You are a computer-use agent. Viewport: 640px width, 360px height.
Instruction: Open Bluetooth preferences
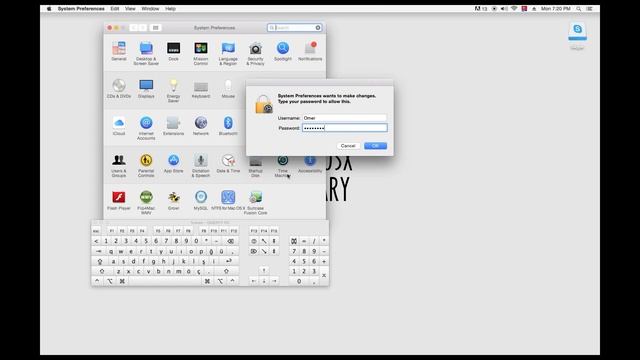[228, 126]
